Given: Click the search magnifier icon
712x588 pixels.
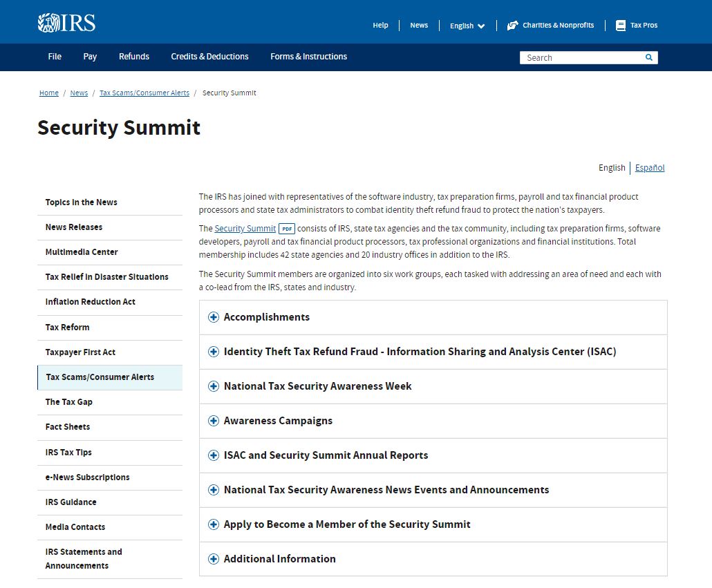Looking at the screenshot, I should [x=648, y=57].
